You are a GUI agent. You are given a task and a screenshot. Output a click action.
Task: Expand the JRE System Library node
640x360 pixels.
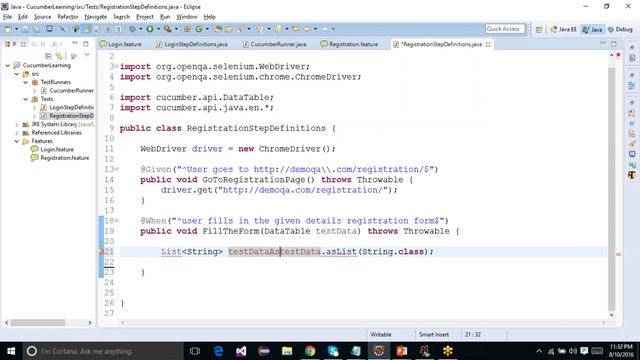(x=16, y=124)
